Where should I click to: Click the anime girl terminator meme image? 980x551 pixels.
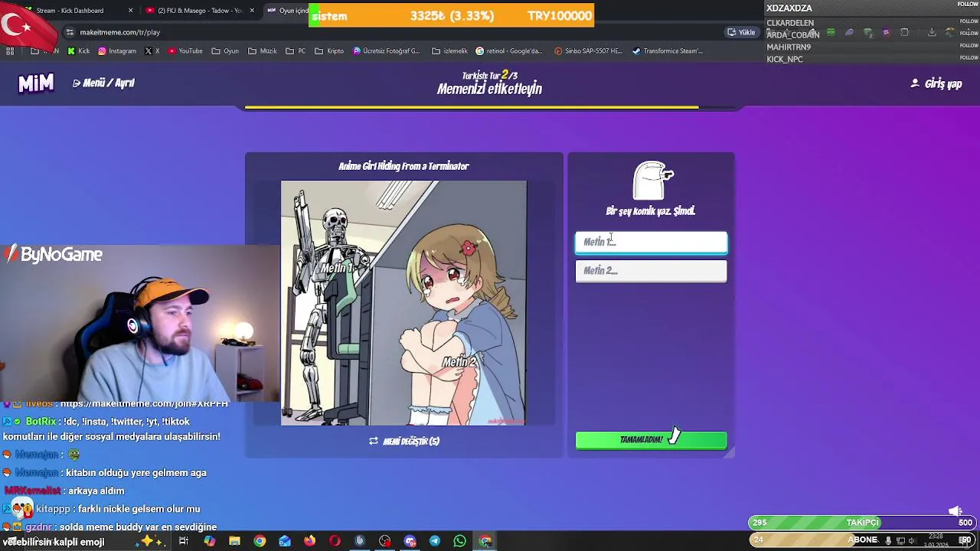403,303
